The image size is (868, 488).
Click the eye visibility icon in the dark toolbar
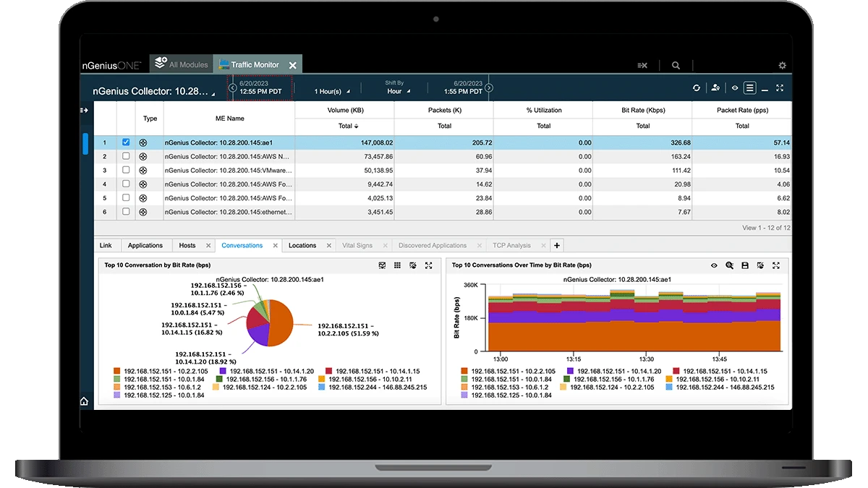pos(735,87)
